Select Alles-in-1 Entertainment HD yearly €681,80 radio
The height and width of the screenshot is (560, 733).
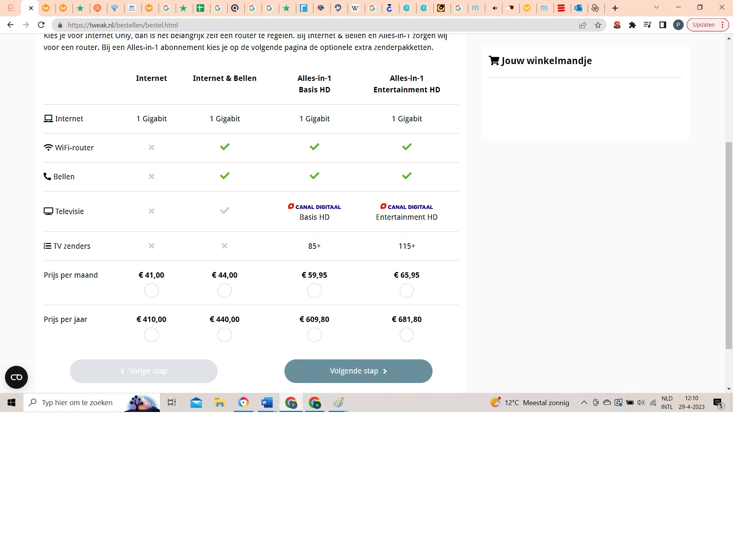(x=407, y=335)
